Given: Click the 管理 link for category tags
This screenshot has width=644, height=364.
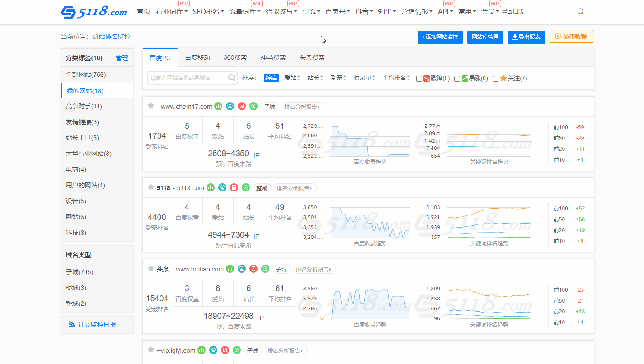Looking at the screenshot, I should pos(122,58).
